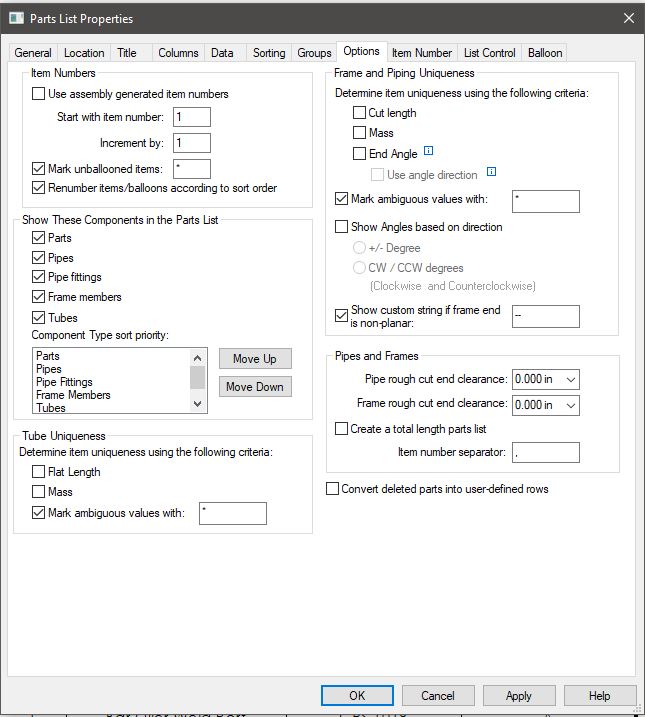Click the Move Down button
645x717 pixels.
coord(255,387)
